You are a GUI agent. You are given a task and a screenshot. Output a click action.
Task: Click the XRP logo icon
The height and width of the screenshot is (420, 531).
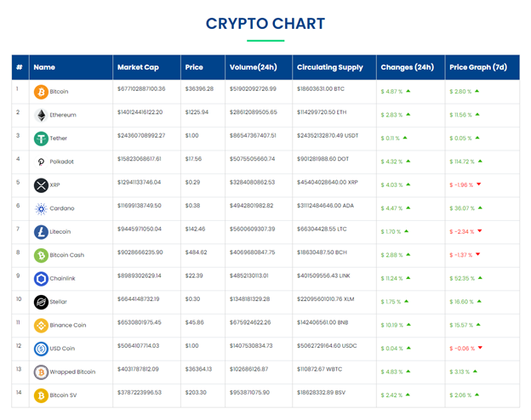click(41, 185)
